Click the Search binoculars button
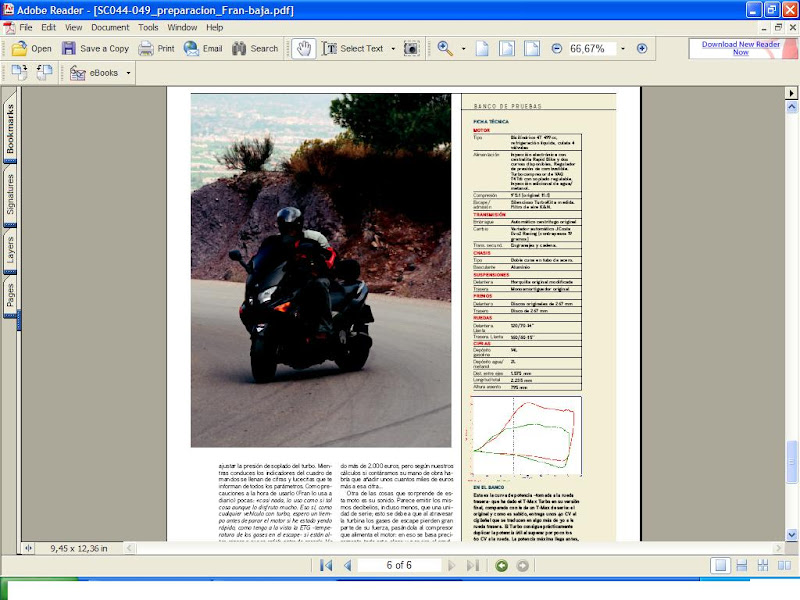Image resolution: width=800 pixels, height=600 pixels. coord(254,48)
